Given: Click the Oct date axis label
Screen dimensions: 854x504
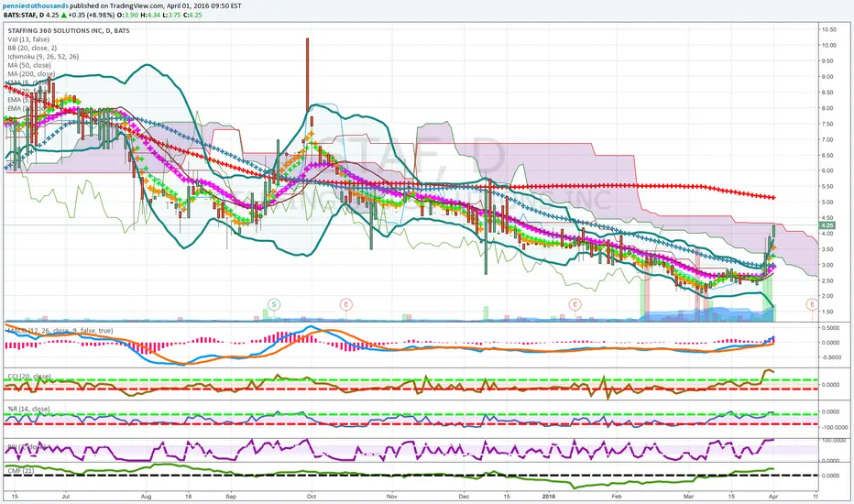Looking at the screenshot, I should [x=312, y=497].
